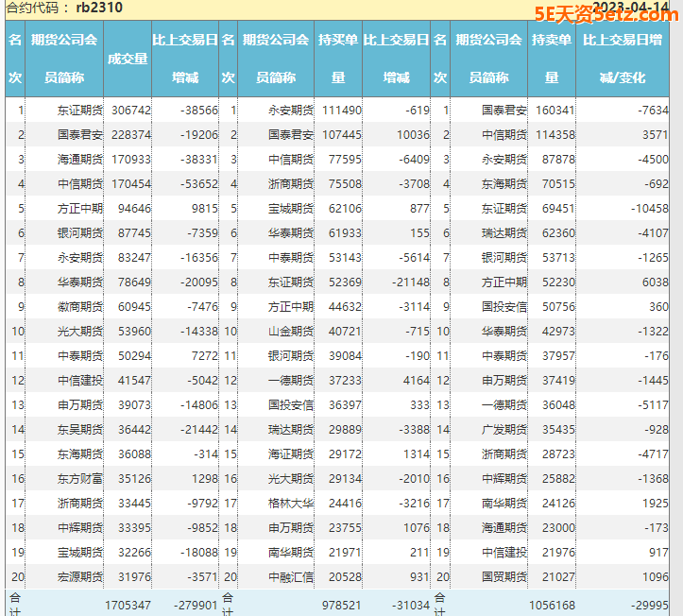The image size is (683, 616).
Task: Select 东吴期货 volume 36442
Action: pos(134,430)
